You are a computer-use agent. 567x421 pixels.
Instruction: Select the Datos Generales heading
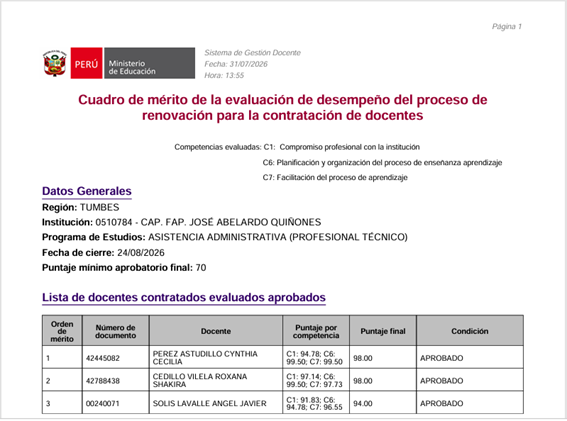point(87,191)
